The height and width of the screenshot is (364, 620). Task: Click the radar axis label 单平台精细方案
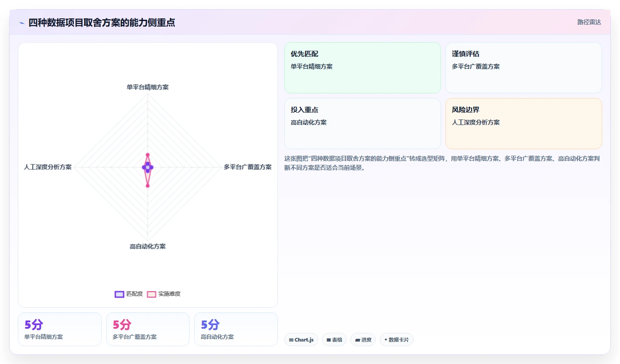(x=147, y=87)
